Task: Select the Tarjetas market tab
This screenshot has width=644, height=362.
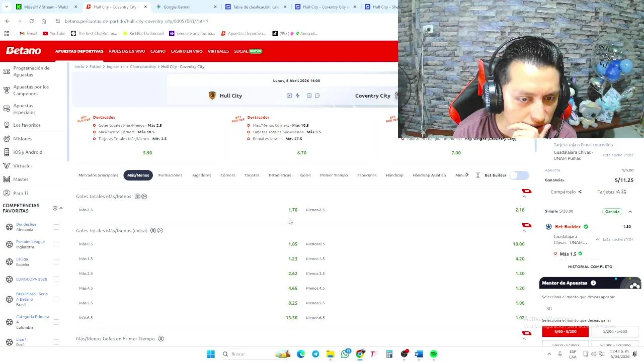Action: point(252,175)
